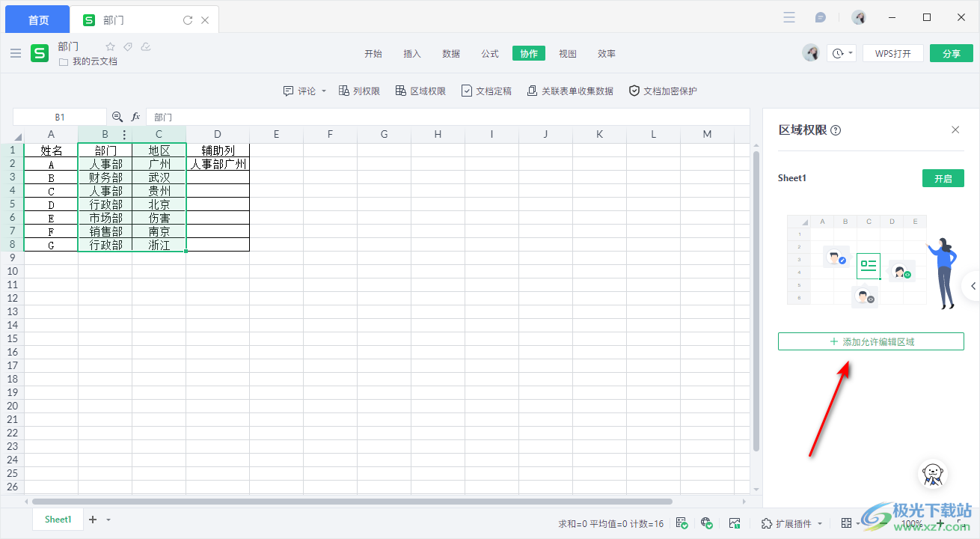The height and width of the screenshot is (539, 980).
Task: Click the fx insert function icon
Action: pos(136,117)
